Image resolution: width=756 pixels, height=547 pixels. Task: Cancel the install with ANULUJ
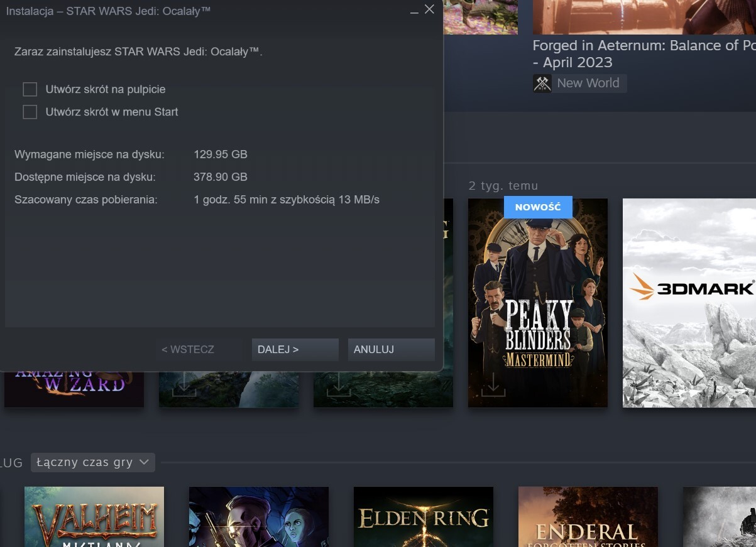tap(391, 350)
